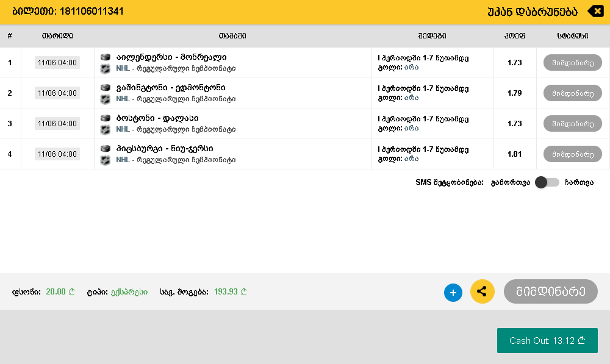Close the ticket using the back arrow icon

tap(595, 11)
